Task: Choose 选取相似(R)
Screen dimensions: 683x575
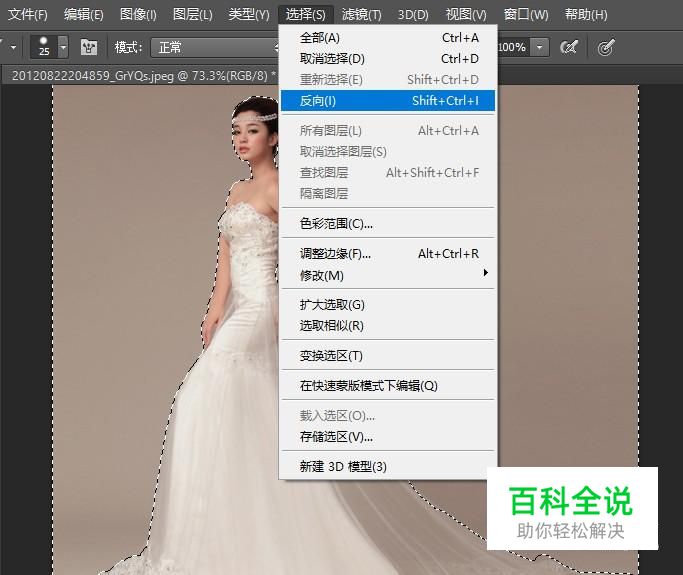Action: pos(388,326)
